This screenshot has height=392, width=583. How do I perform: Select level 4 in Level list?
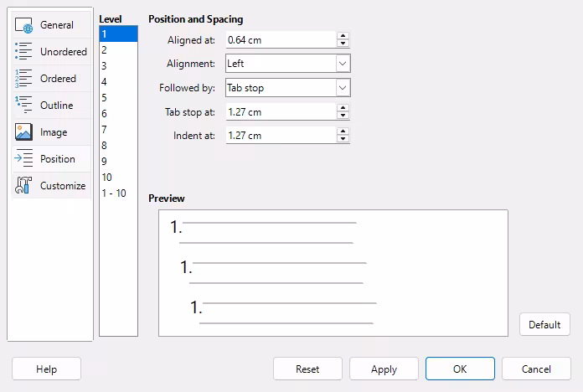coord(119,82)
